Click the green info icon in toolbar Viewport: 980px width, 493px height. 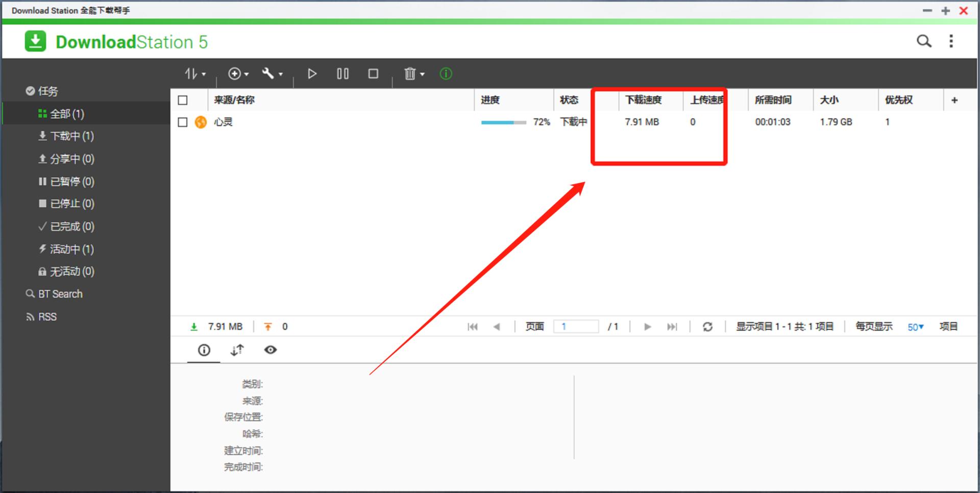pos(446,74)
